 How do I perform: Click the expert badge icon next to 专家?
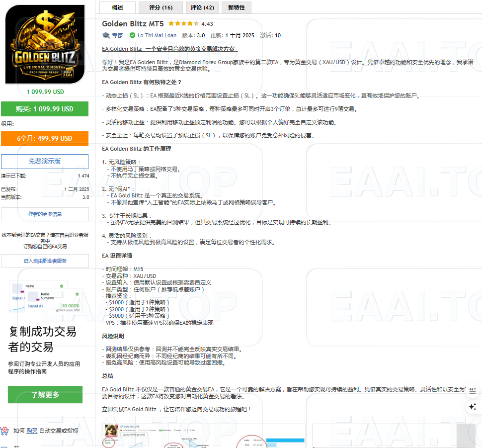(106, 35)
